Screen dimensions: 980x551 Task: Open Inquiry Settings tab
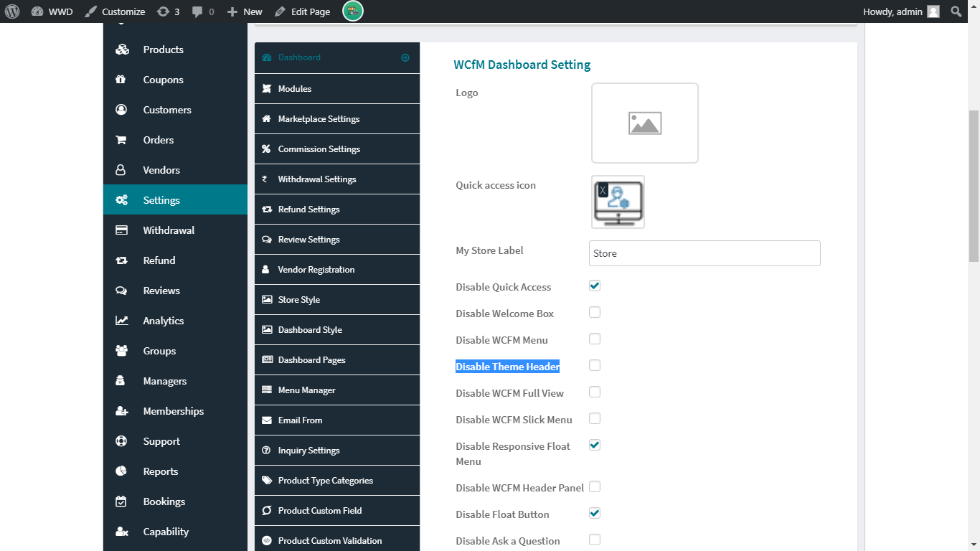pyautogui.click(x=337, y=450)
